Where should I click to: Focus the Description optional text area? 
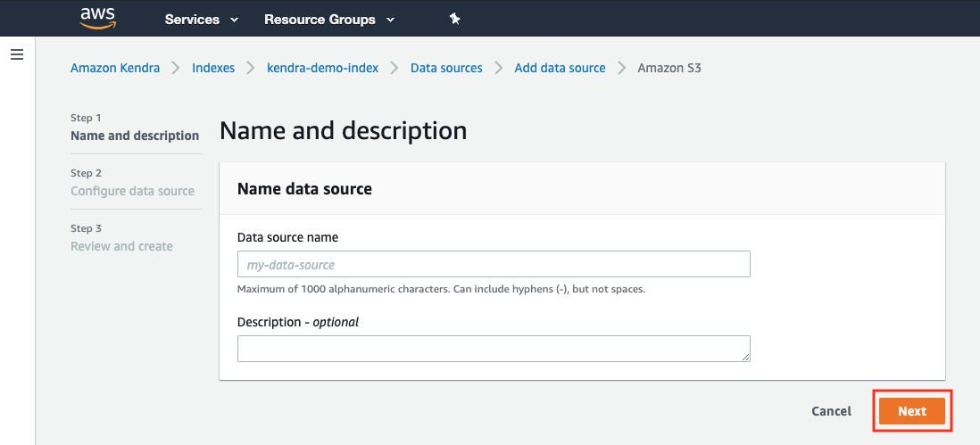494,349
